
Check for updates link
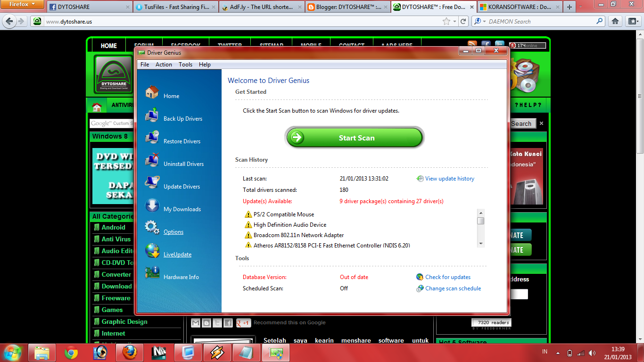tap(448, 277)
